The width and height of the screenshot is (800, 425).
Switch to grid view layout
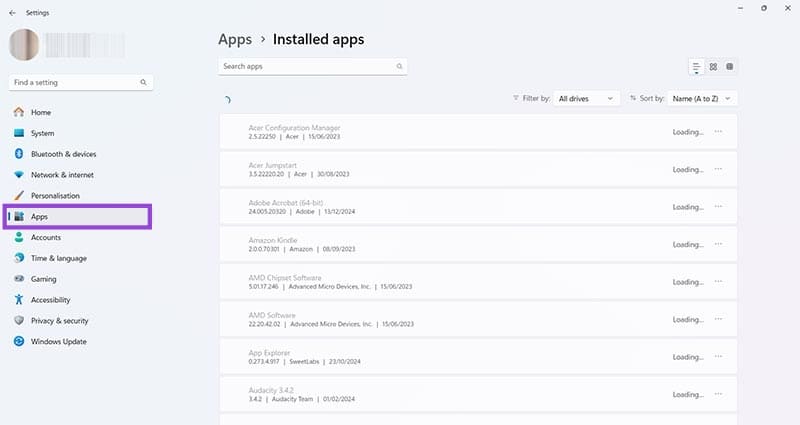click(x=713, y=67)
